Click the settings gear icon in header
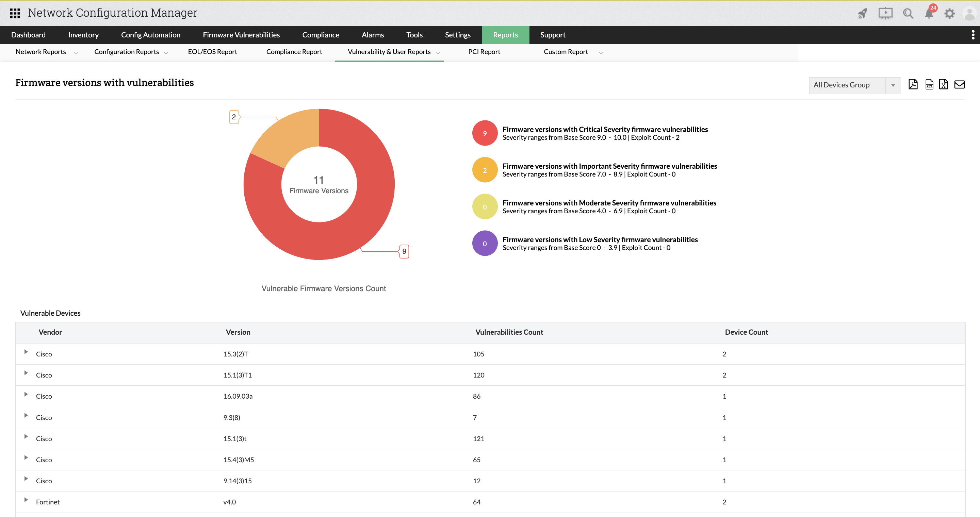Viewport: 980px width, 517px height. click(950, 14)
